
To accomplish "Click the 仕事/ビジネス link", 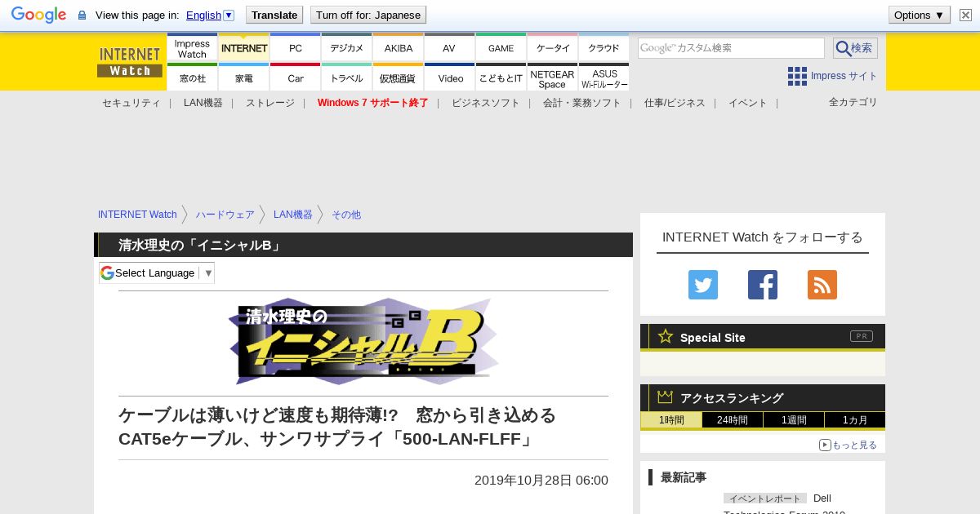I will (675, 103).
